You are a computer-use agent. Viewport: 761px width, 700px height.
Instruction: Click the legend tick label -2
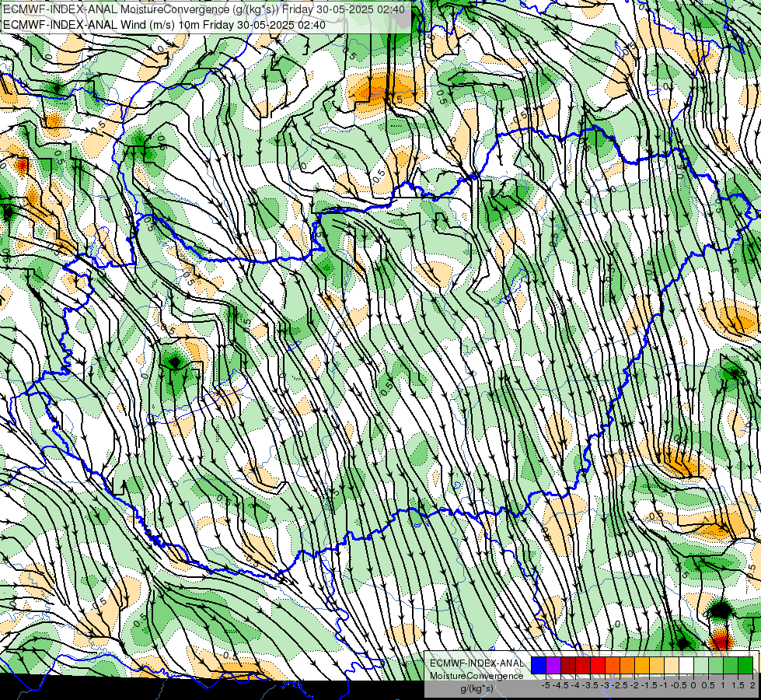[634, 685]
